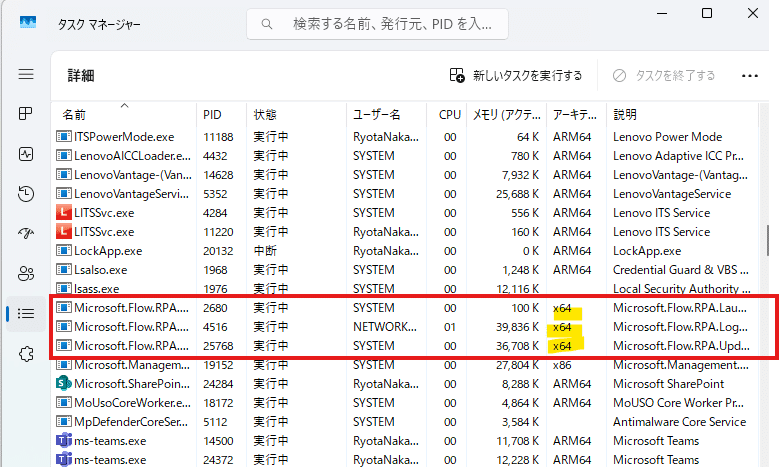This screenshot has width=780, height=467.
Task: Click PID value 24284
Action: click(x=218, y=384)
